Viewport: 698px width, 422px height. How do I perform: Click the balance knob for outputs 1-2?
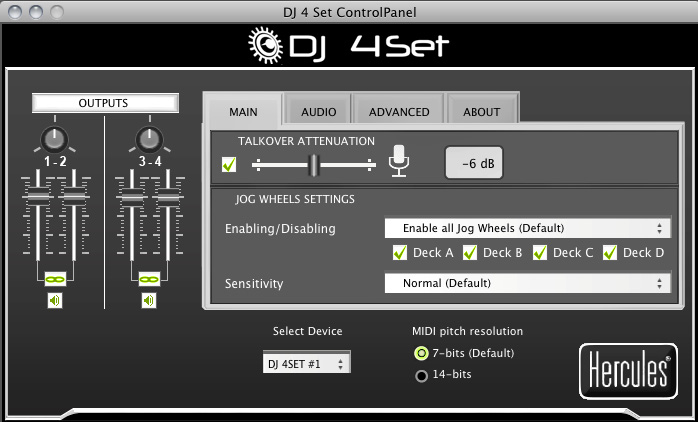[55, 139]
